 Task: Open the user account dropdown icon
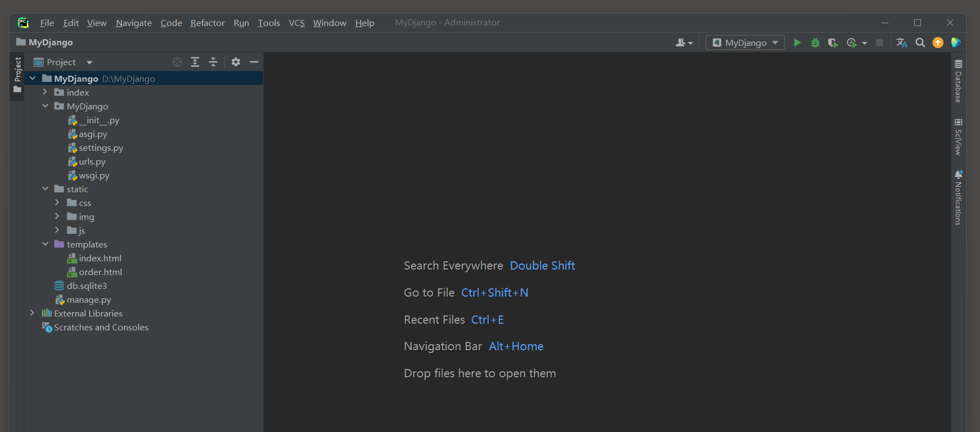pos(684,43)
